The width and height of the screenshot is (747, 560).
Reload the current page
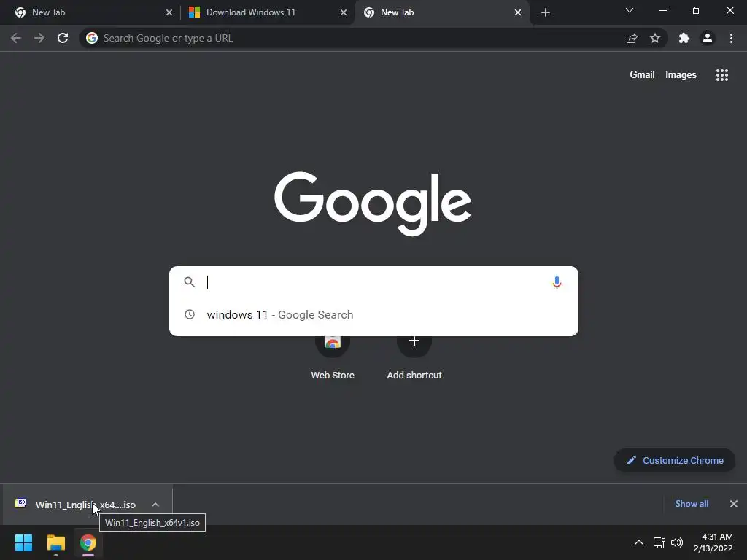click(63, 38)
